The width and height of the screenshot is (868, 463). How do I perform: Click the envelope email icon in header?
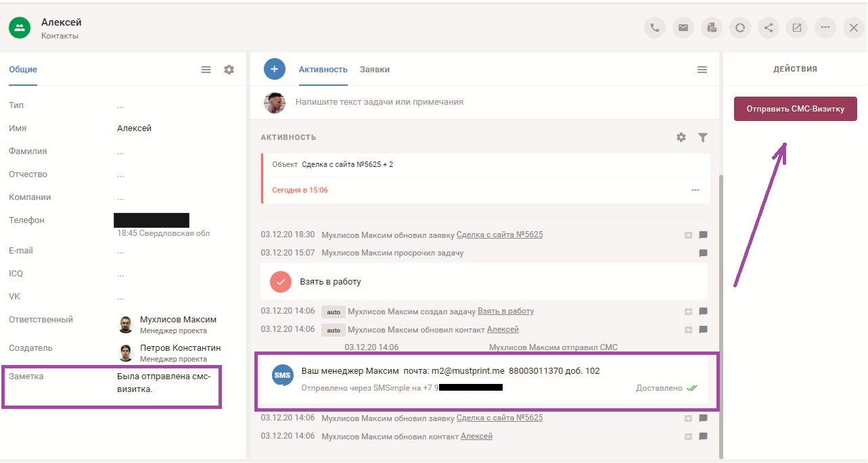click(683, 28)
